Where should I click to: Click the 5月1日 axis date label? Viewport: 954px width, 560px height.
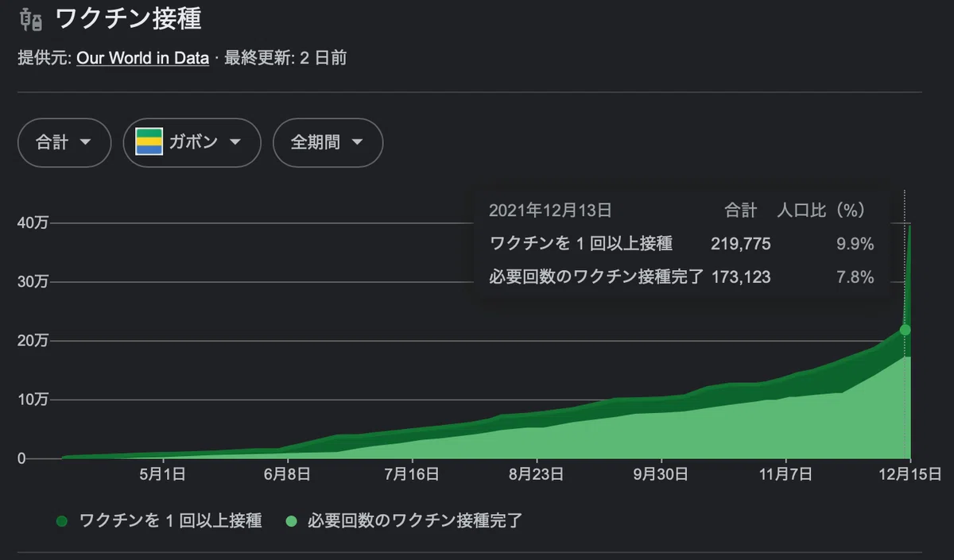(x=163, y=474)
